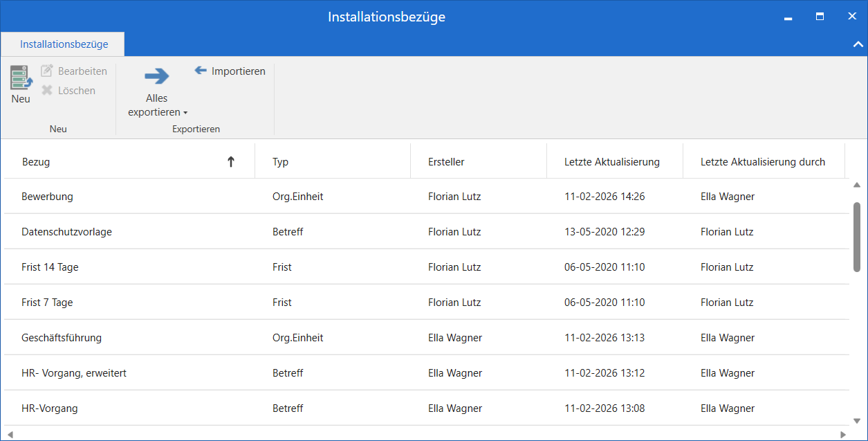This screenshot has width=868, height=441.
Task: Select the Datenschutzvorlage entry
Action: click(x=66, y=232)
